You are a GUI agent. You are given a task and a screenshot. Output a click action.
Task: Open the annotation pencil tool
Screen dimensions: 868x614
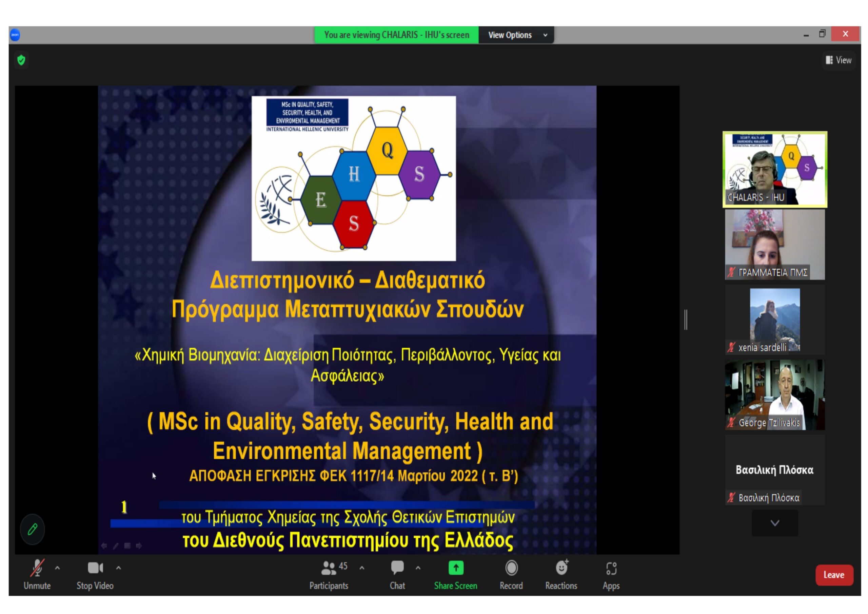(33, 529)
